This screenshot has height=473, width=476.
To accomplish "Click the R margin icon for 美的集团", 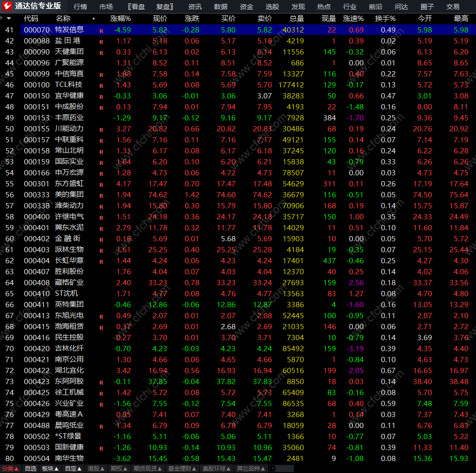I will 101,196.
